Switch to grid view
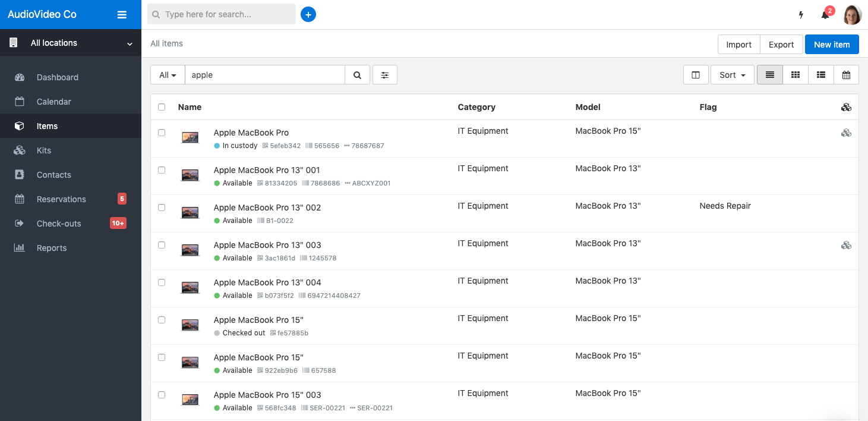This screenshot has height=421, width=868. click(x=796, y=75)
